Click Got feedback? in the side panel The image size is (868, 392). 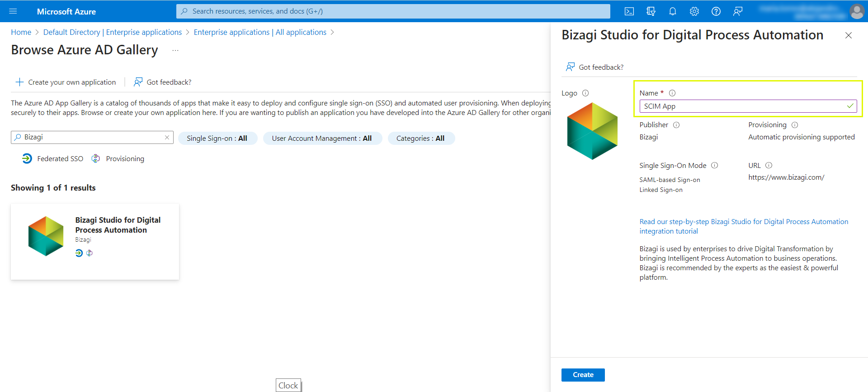(x=601, y=67)
